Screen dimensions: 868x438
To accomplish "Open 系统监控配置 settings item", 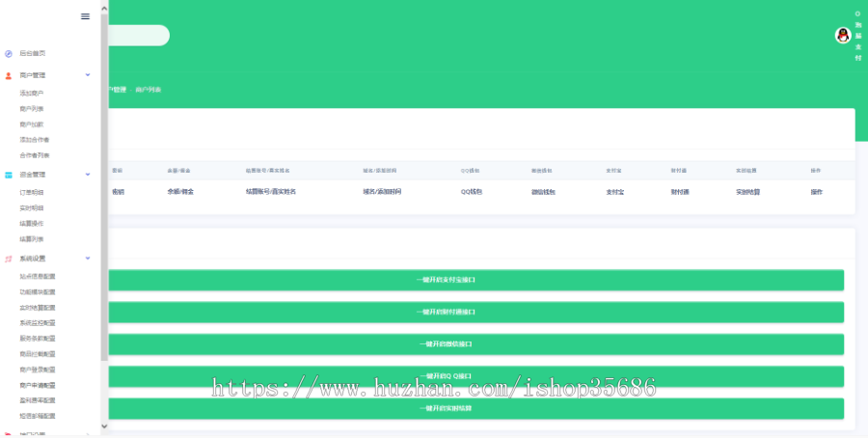I will 38,323.
